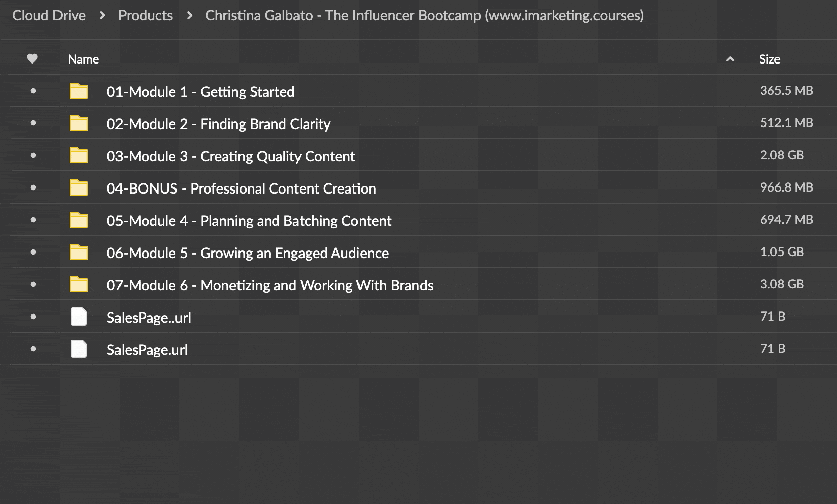Select the SalesPage..url file name

[149, 318]
